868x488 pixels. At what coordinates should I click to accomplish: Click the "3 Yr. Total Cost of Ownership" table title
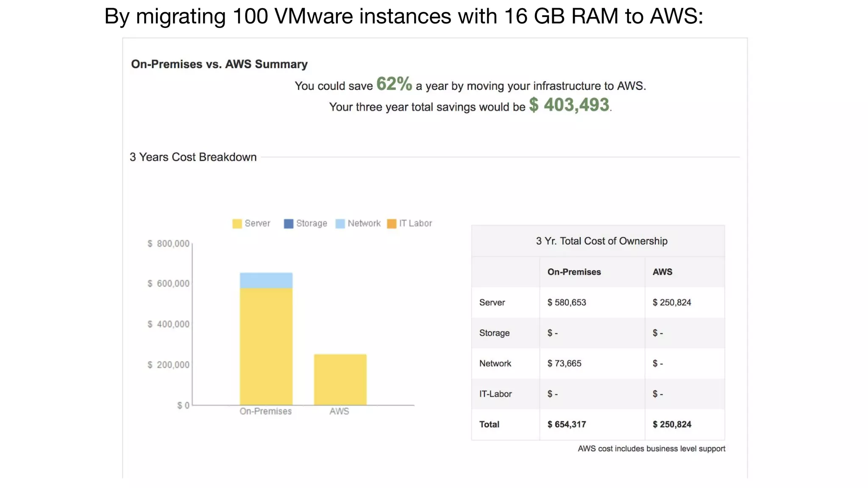pyautogui.click(x=601, y=241)
